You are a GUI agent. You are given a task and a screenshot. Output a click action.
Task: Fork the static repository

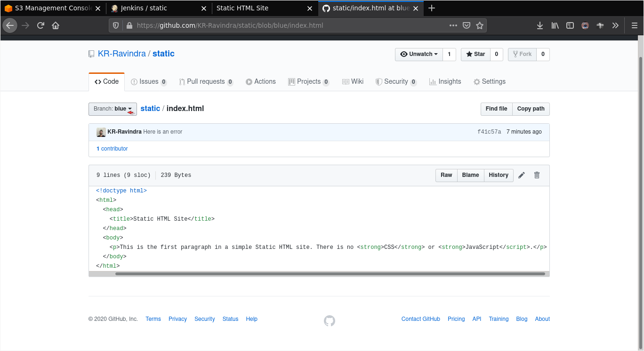pyautogui.click(x=522, y=54)
